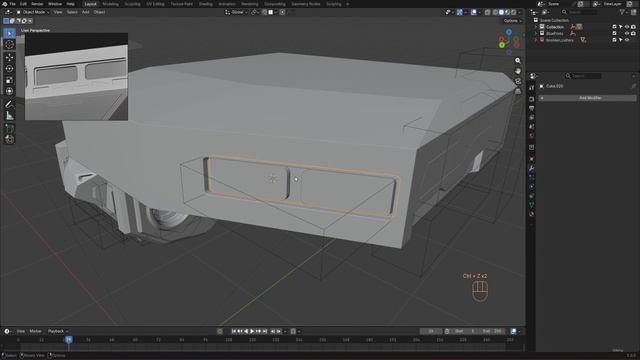Viewport: 640px width, 360px height.
Task: Expand the BluePrints tree row
Action: pos(536,33)
